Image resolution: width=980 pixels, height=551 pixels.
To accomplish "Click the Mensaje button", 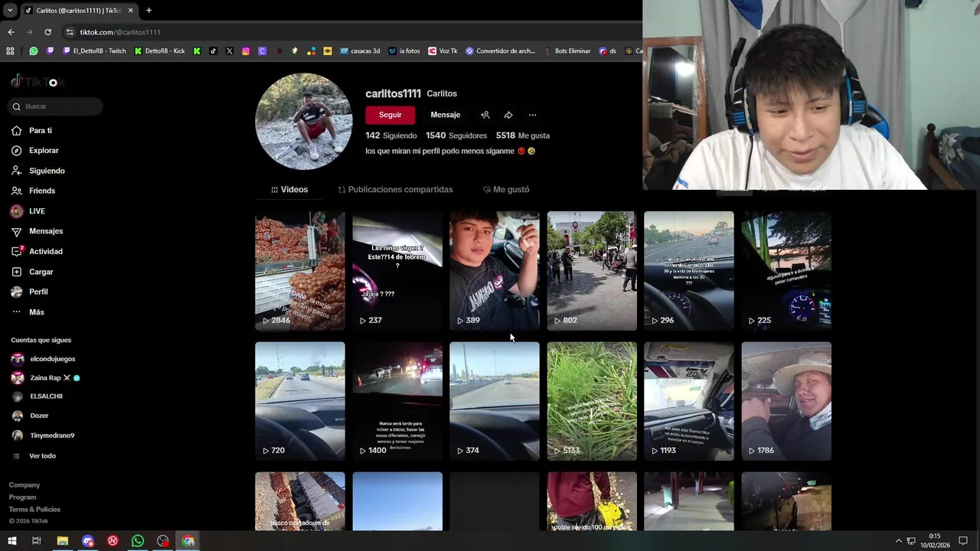I will pos(446,115).
